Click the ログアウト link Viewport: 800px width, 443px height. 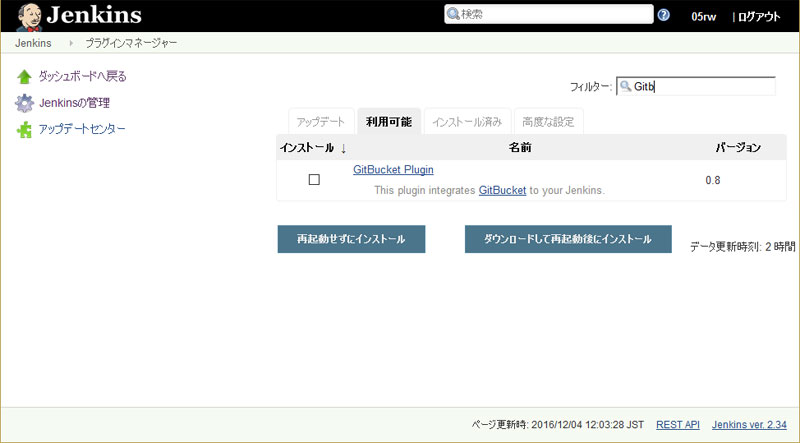point(759,17)
